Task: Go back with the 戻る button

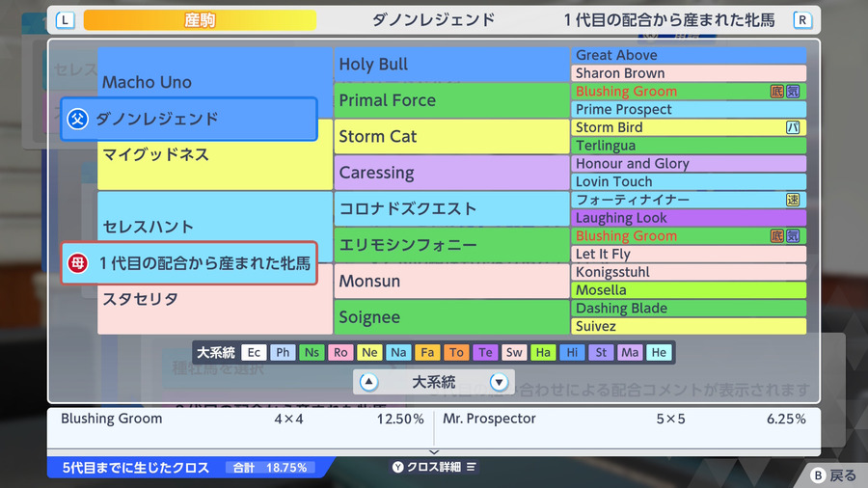Action: [x=833, y=475]
